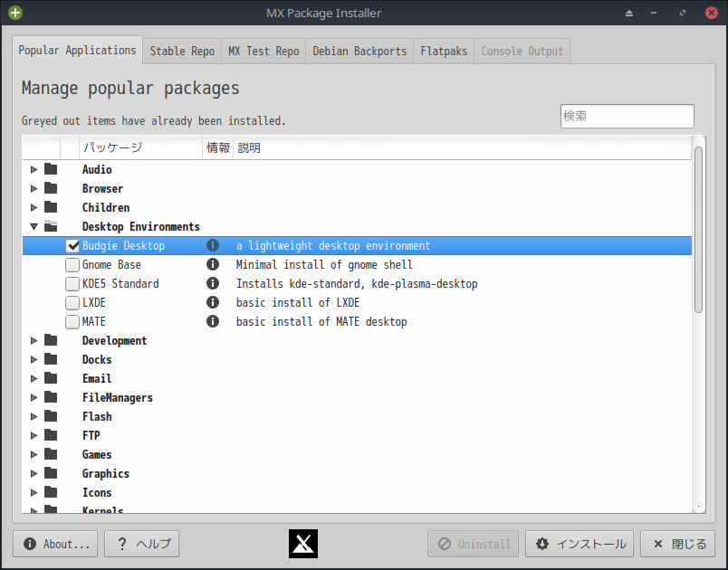Click the green plus app icon in title bar
This screenshot has height=570, width=728.
tap(15, 13)
